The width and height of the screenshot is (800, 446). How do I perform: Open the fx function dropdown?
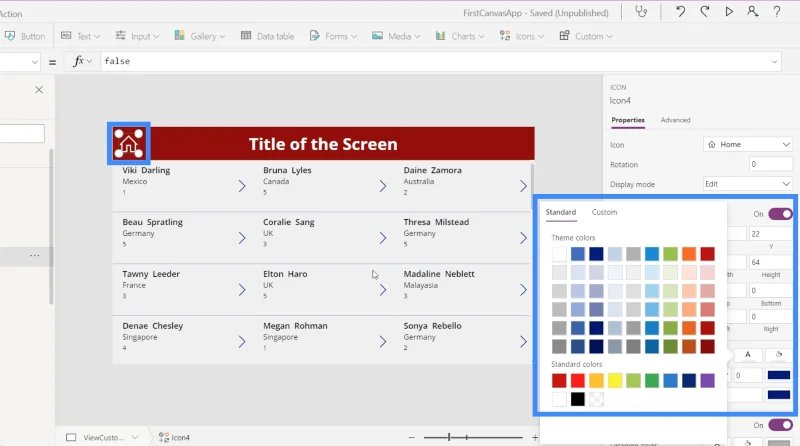(82, 61)
